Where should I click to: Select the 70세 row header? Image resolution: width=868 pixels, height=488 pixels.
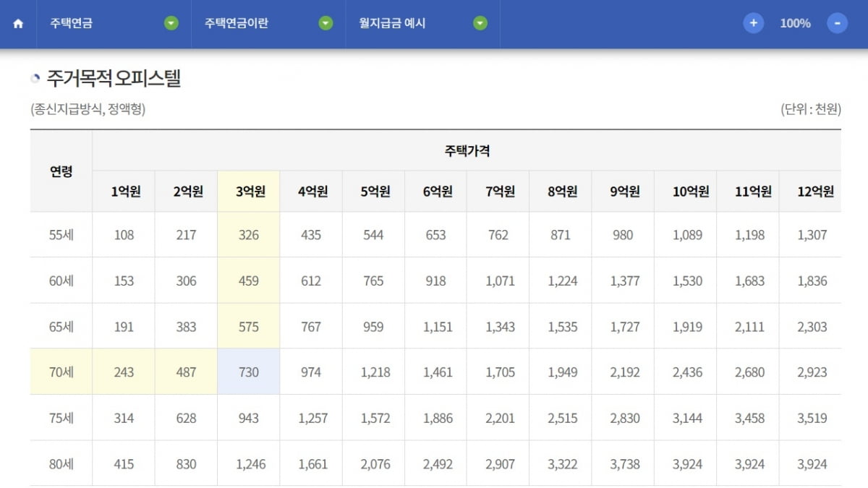[61, 372]
